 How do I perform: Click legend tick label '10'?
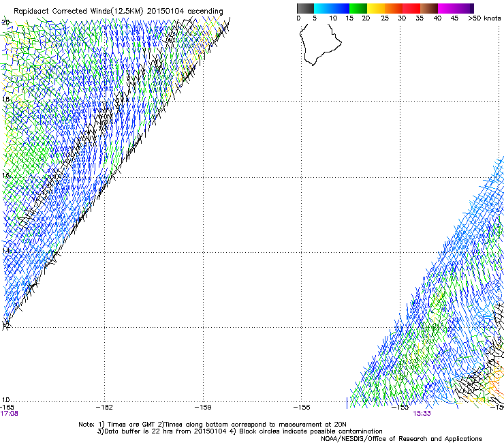click(x=333, y=18)
